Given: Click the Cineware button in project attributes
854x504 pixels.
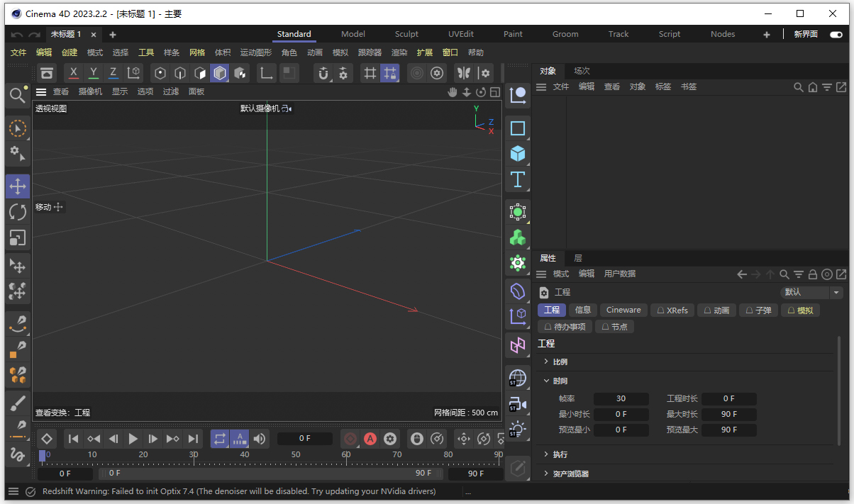Looking at the screenshot, I should pyautogui.click(x=623, y=310).
